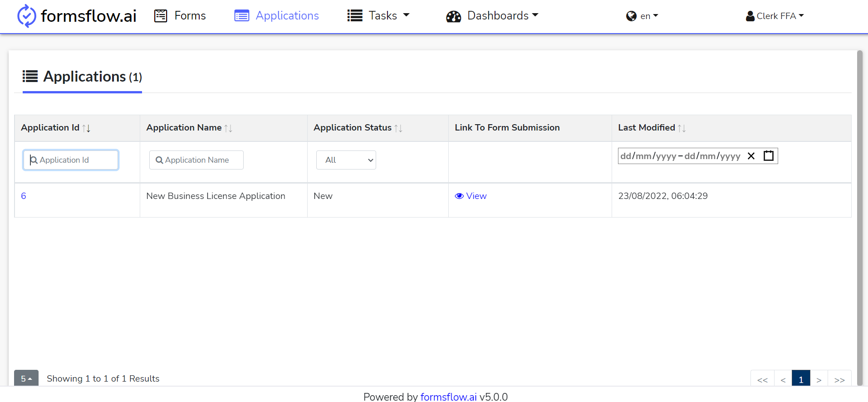
Task: Expand the Dashboards menu
Action: click(492, 16)
